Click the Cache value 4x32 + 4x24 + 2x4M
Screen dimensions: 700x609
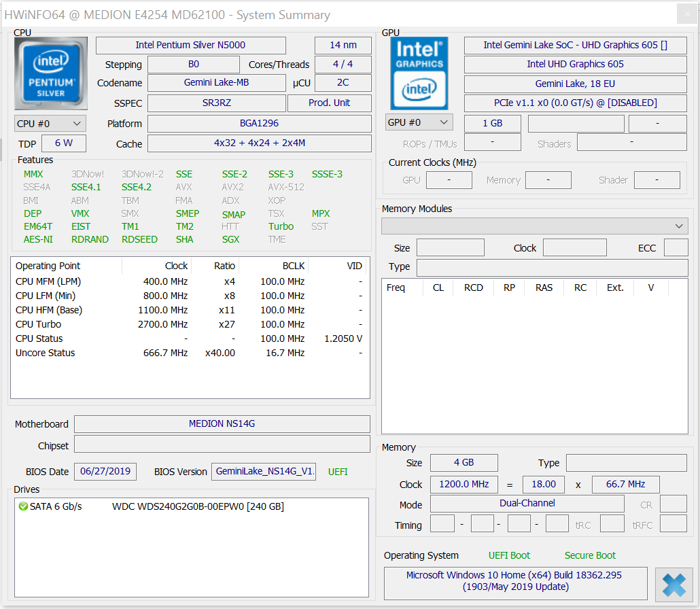tap(260, 143)
